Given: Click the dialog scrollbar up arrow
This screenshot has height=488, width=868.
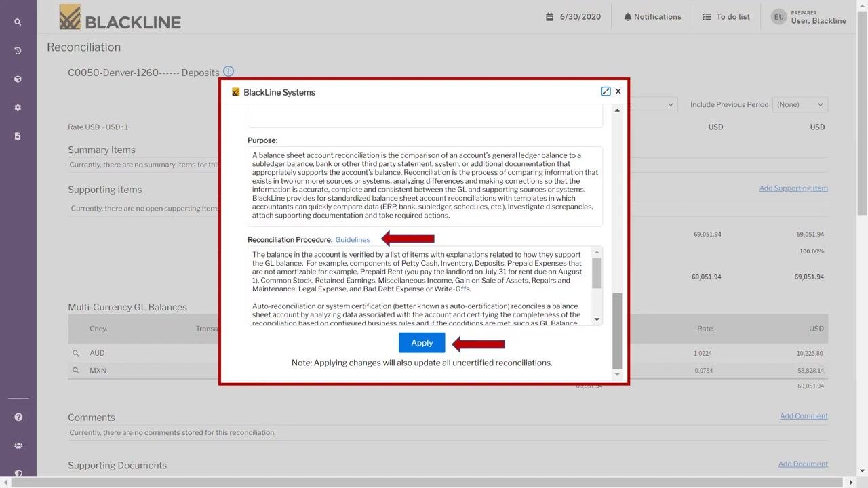Looking at the screenshot, I should [x=617, y=110].
